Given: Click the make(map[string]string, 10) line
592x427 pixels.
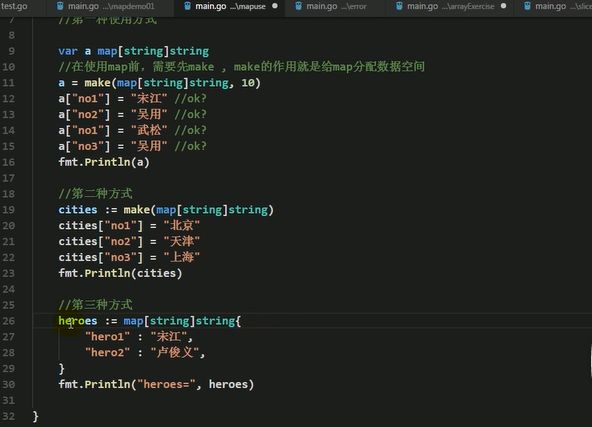Looking at the screenshot, I should (x=159, y=83).
